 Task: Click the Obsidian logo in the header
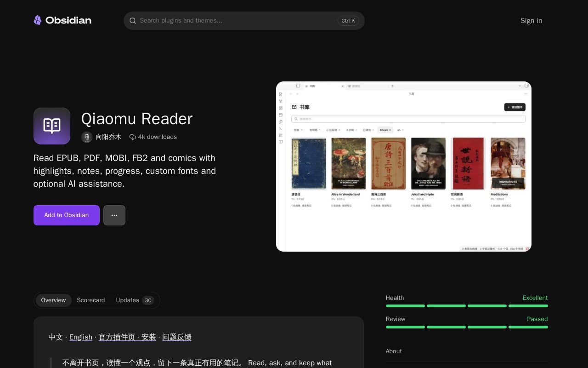coord(62,20)
